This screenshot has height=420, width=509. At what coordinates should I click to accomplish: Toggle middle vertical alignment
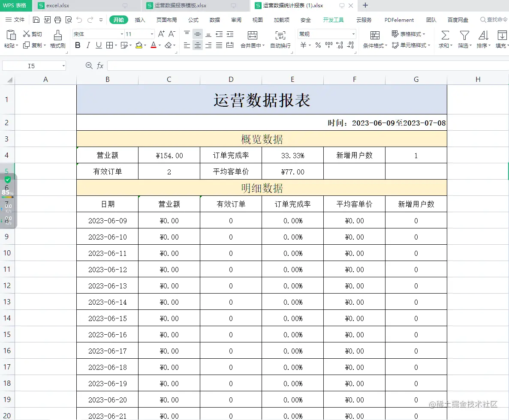click(x=197, y=34)
